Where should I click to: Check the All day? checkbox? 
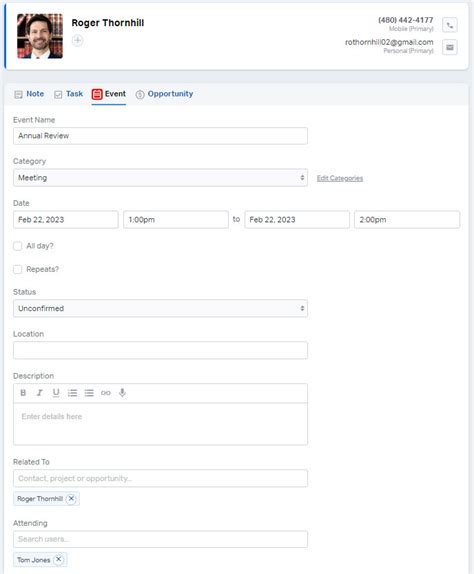[x=18, y=246]
